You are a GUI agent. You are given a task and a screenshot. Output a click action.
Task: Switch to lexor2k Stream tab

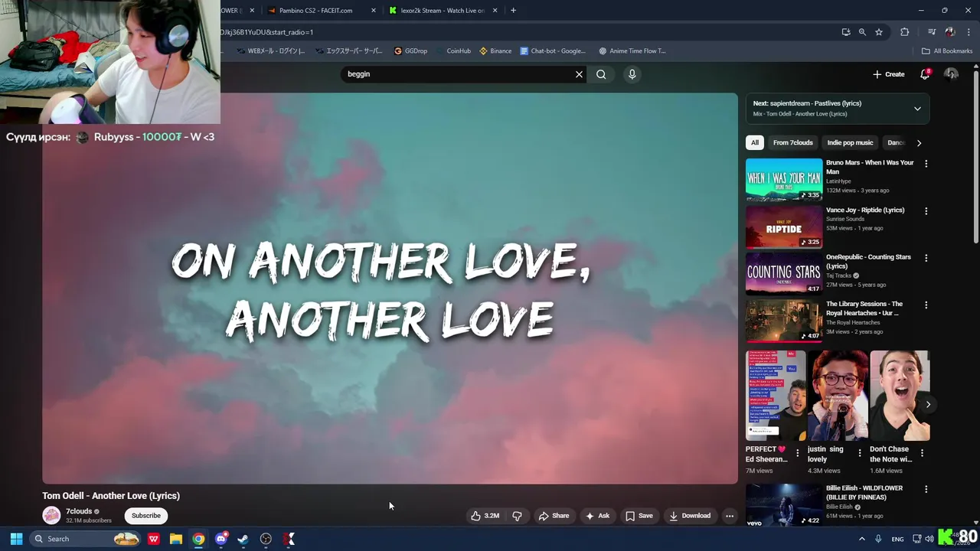[443, 11]
